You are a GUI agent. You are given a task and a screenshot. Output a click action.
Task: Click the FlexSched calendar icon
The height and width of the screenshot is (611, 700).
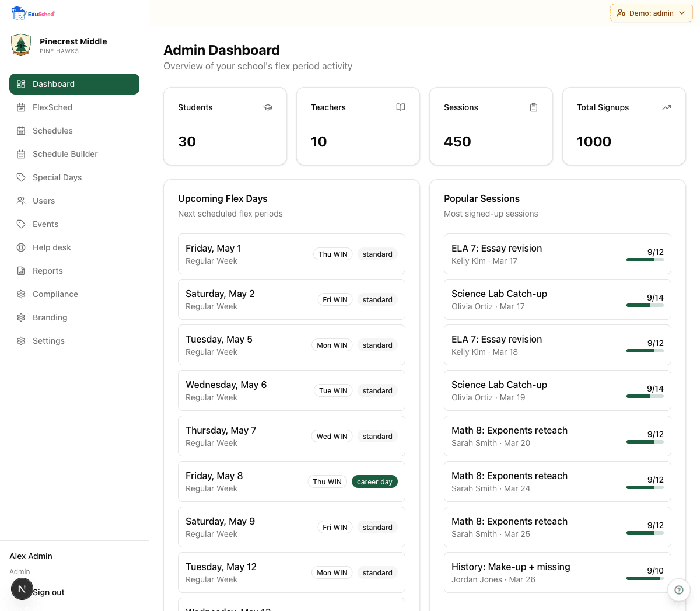tap(21, 107)
